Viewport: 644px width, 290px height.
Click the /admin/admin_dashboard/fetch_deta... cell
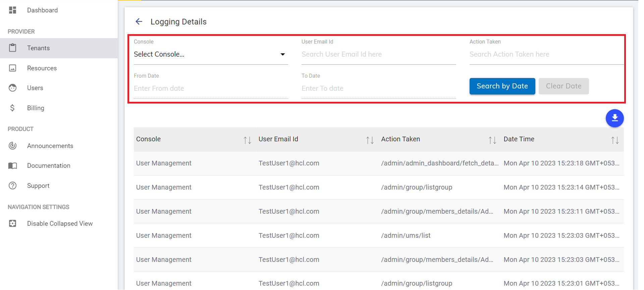point(440,163)
